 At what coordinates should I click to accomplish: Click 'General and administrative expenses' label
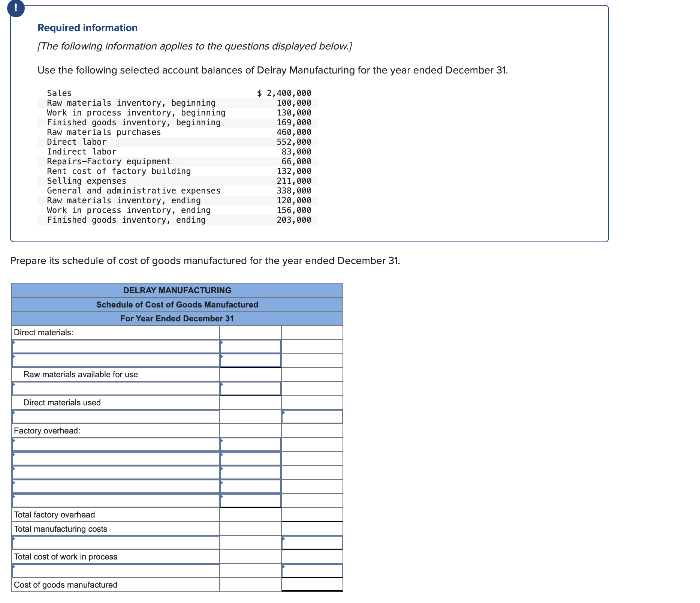coord(134,190)
